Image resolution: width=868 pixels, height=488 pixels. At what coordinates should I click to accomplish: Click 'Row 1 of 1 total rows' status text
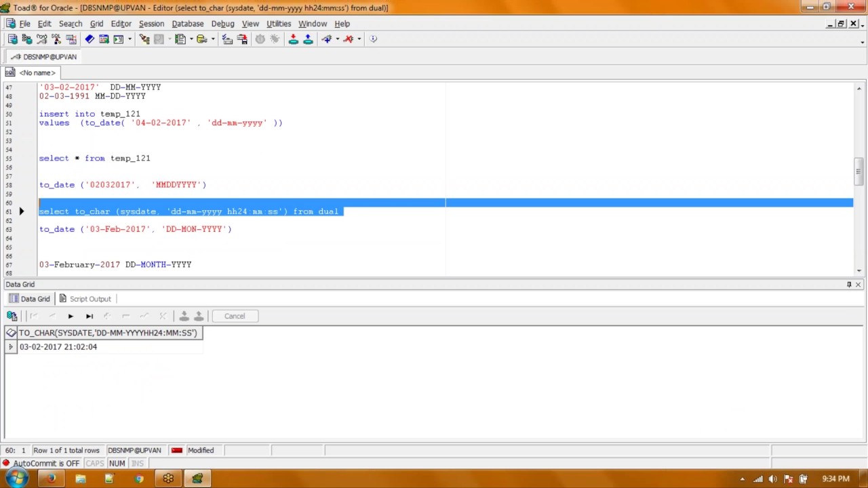(x=66, y=451)
